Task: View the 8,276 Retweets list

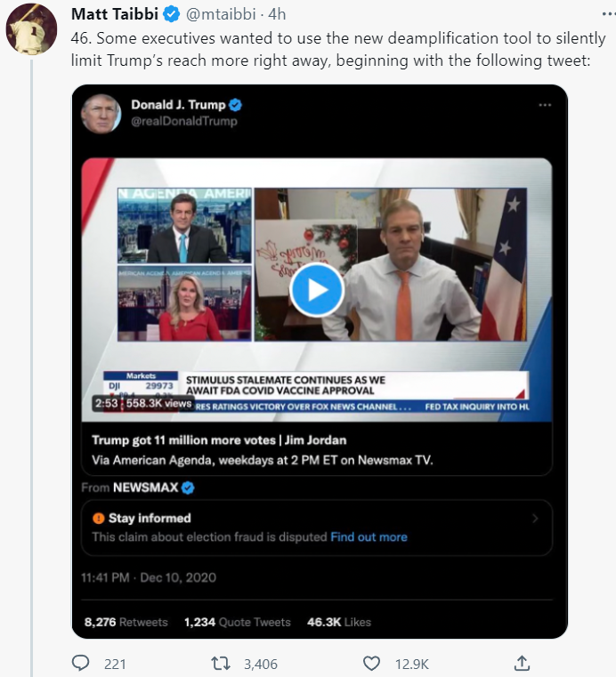Action: (126, 622)
